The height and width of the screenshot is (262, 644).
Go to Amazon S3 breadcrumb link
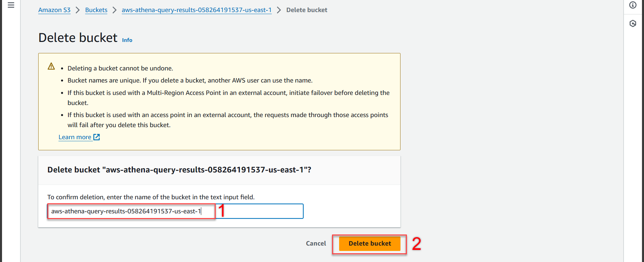point(54,10)
